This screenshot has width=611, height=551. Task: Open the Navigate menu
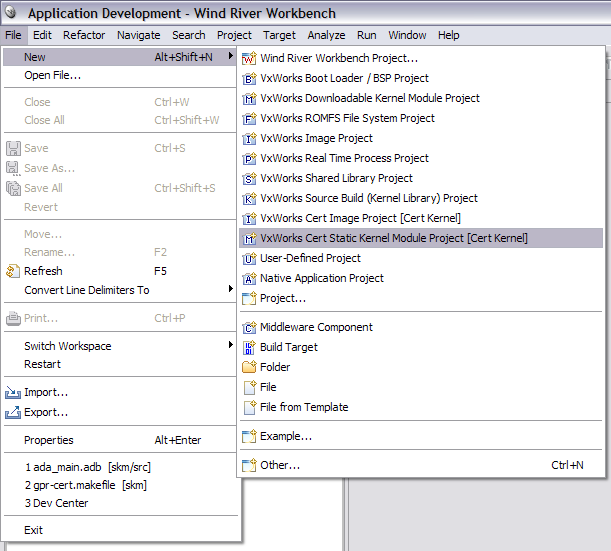coord(139,35)
